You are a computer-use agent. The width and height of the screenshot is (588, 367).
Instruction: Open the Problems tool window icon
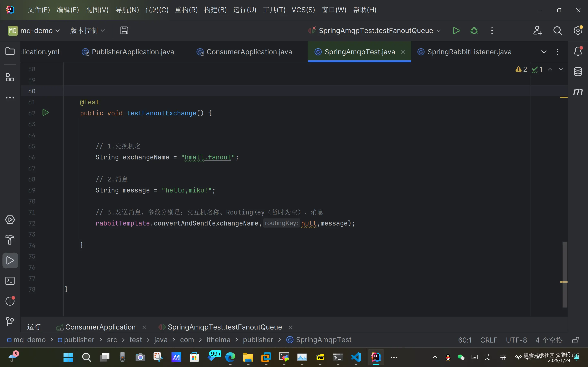pyautogui.click(x=10, y=301)
